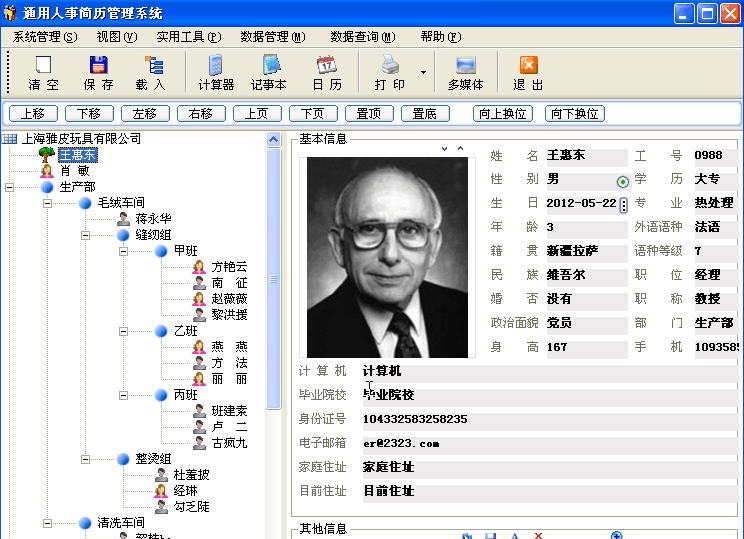Click the 左移 button

tap(145, 113)
